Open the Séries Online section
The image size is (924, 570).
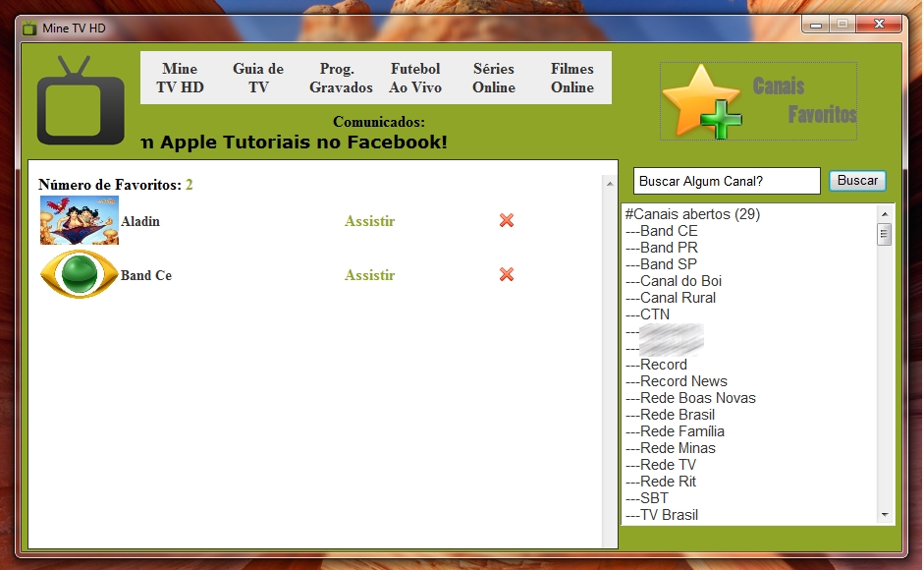coord(493,78)
